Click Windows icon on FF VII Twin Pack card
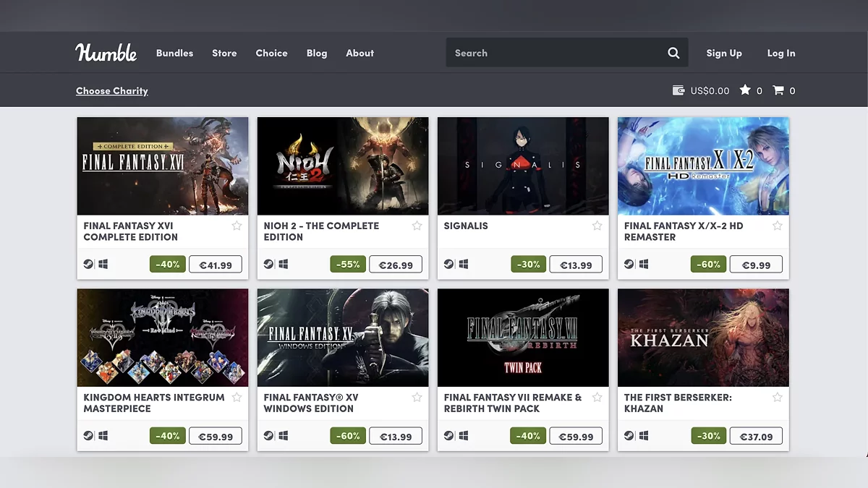 464,436
